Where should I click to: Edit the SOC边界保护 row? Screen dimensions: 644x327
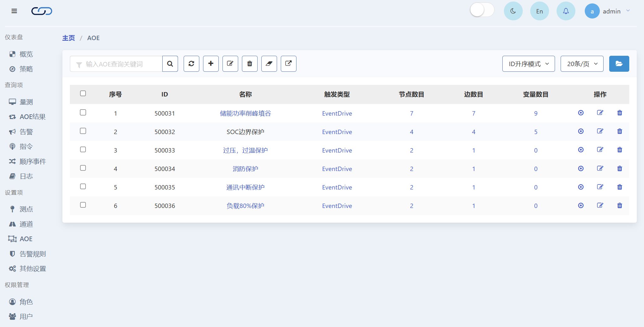point(600,132)
